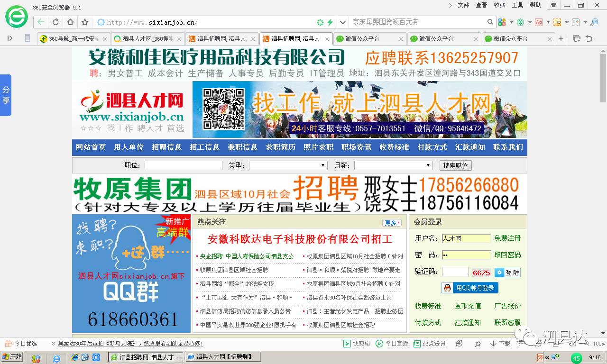Click 用QQ帐号登录 button
Image resolution: width=607 pixels, height=364 pixels.
[x=470, y=288]
